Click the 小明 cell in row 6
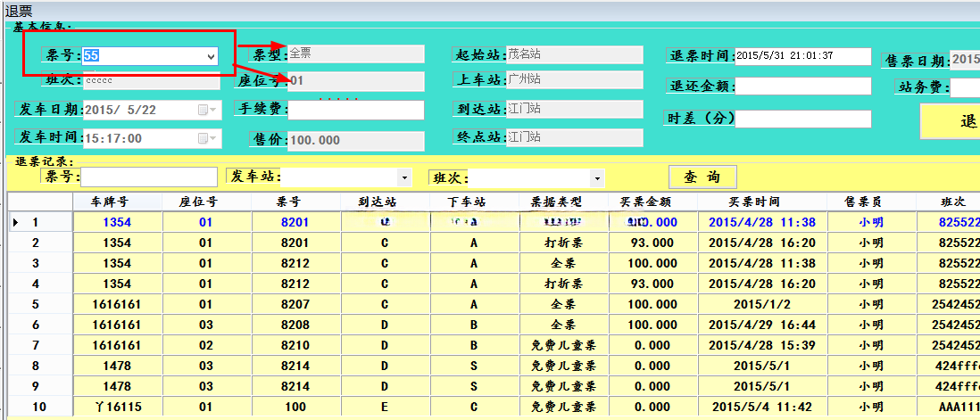 coord(871,325)
